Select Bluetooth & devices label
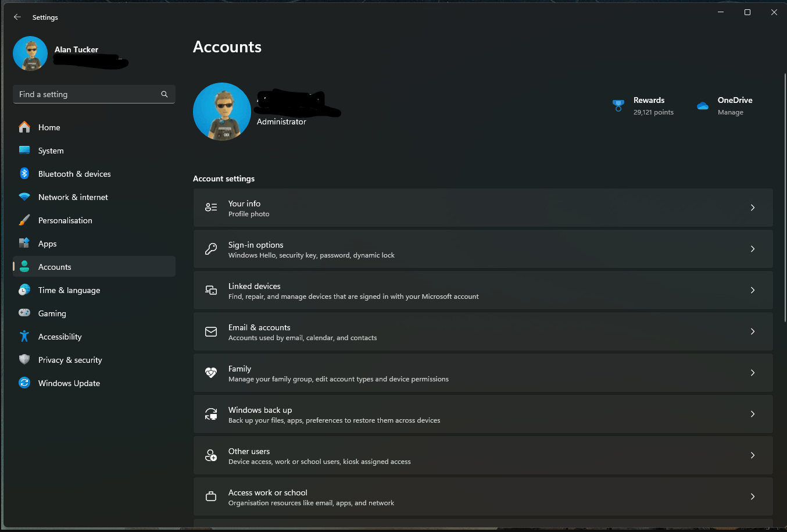Image resolution: width=787 pixels, height=532 pixels. tap(74, 174)
